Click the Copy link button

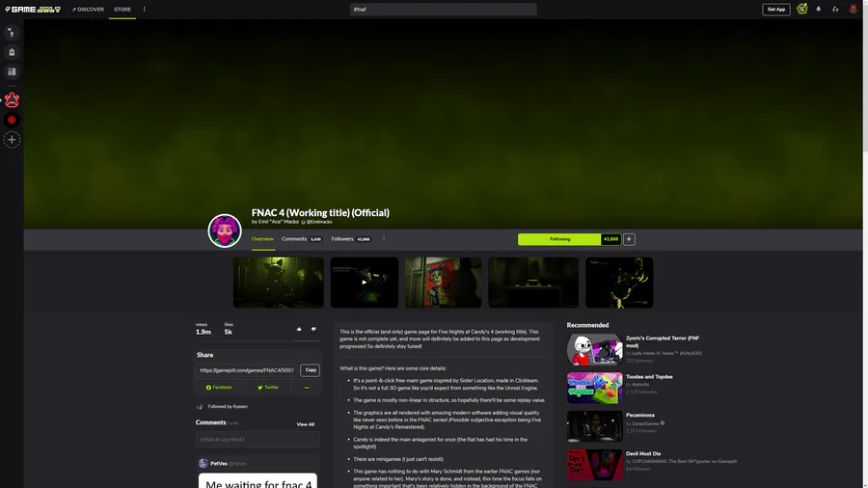311,370
